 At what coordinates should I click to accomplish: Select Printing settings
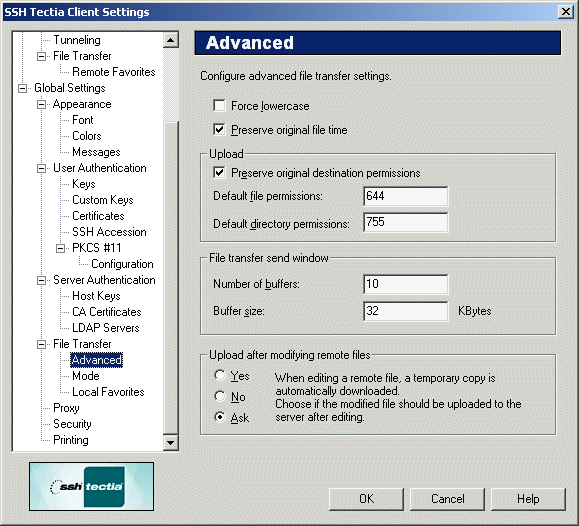(x=71, y=440)
